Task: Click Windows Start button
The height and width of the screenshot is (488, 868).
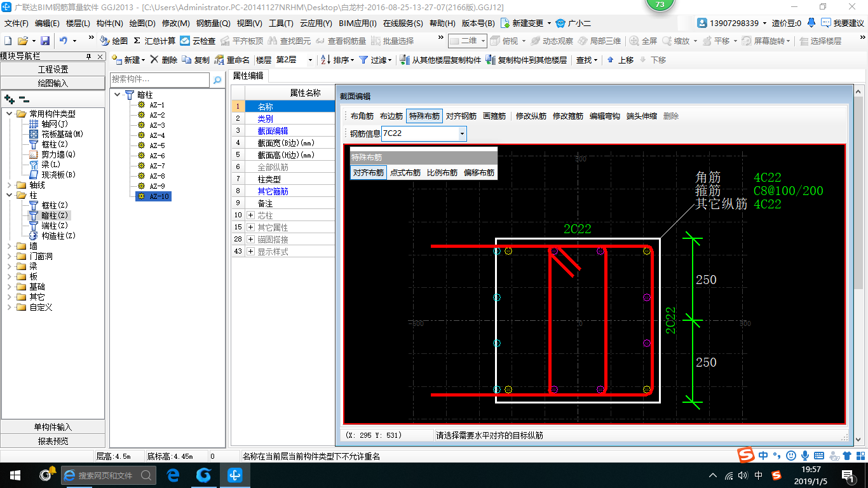Action: coord(14,475)
